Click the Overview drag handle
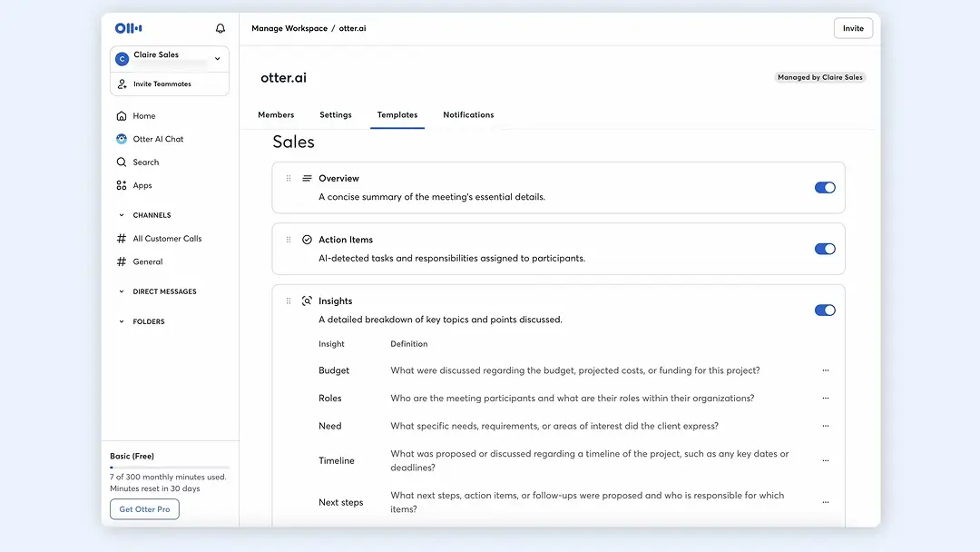The height and width of the screenshot is (552, 980). click(x=289, y=178)
